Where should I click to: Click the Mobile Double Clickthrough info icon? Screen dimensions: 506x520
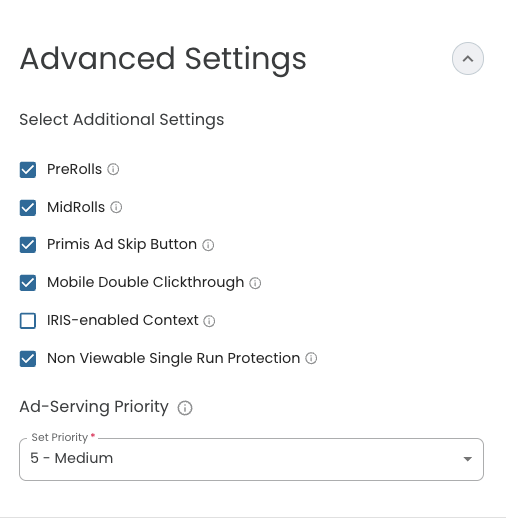(x=255, y=283)
